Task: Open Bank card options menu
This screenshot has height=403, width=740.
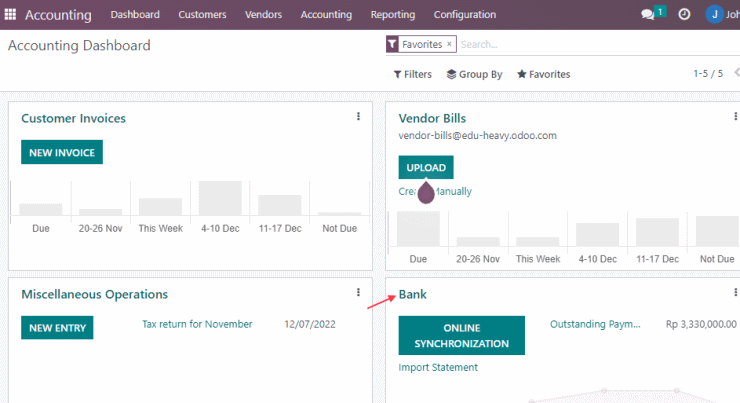Action: [x=735, y=293]
